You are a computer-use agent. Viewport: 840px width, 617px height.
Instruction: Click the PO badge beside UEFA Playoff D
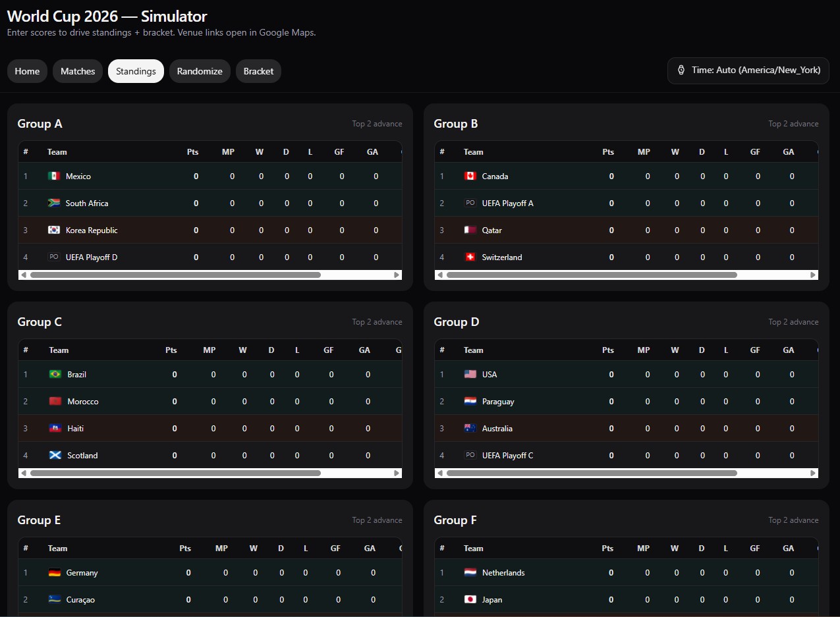click(x=54, y=257)
